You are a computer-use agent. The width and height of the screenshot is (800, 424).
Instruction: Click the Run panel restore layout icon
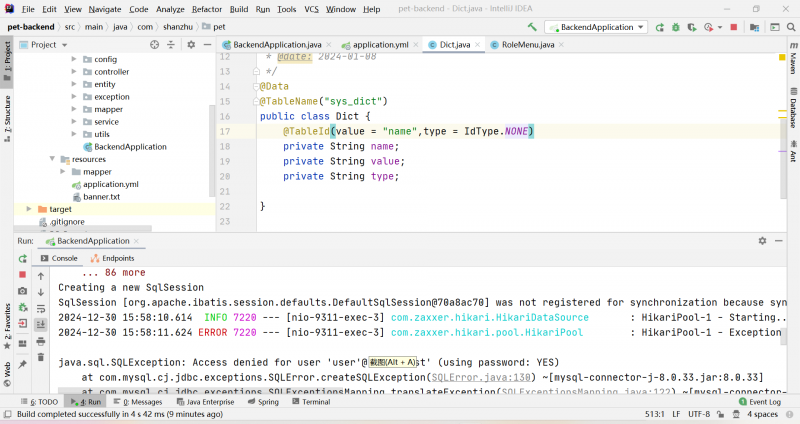(22, 343)
